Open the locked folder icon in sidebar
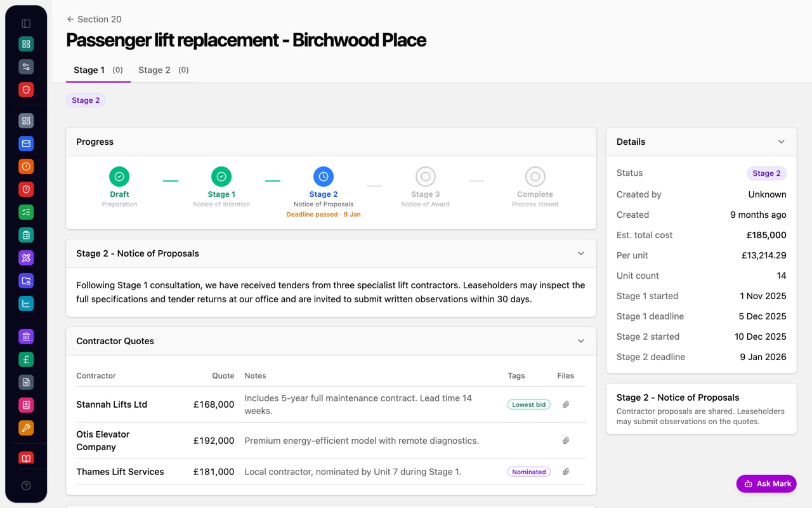812x508 pixels. (26, 281)
